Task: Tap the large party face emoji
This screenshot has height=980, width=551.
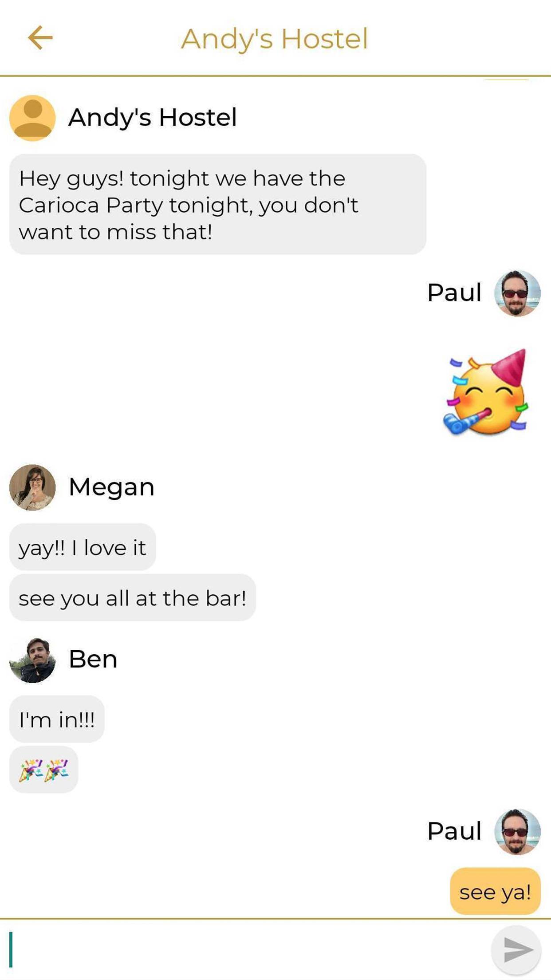Action: [486, 392]
